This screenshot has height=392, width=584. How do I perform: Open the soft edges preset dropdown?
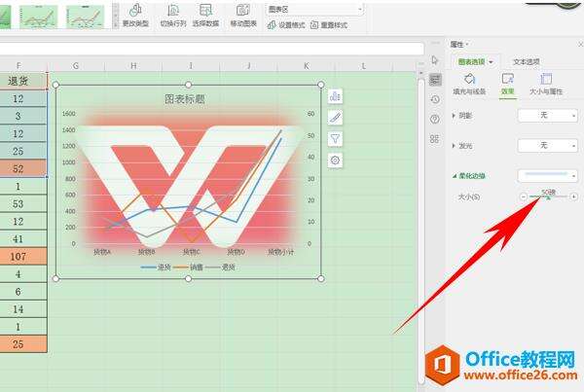tap(548, 175)
